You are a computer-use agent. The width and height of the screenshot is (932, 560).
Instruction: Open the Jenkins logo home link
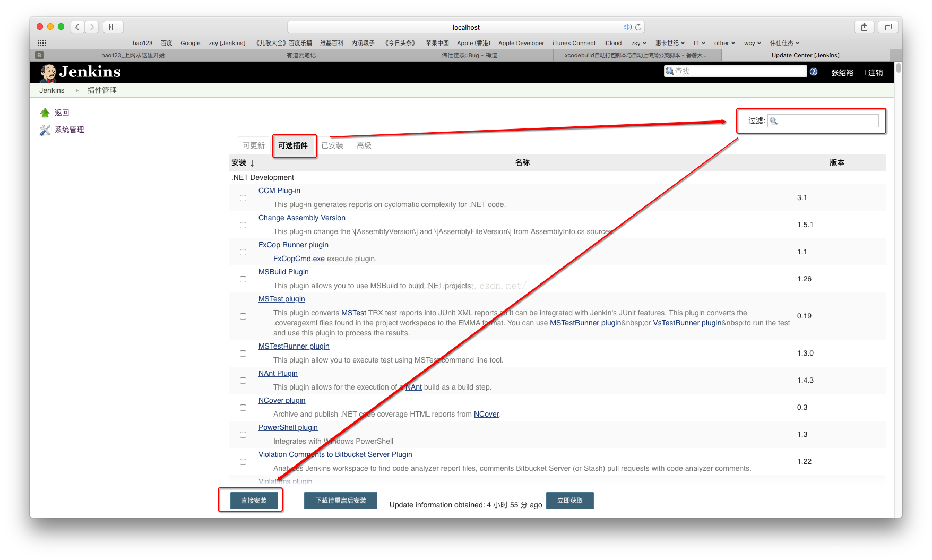[x=81, y=72]
